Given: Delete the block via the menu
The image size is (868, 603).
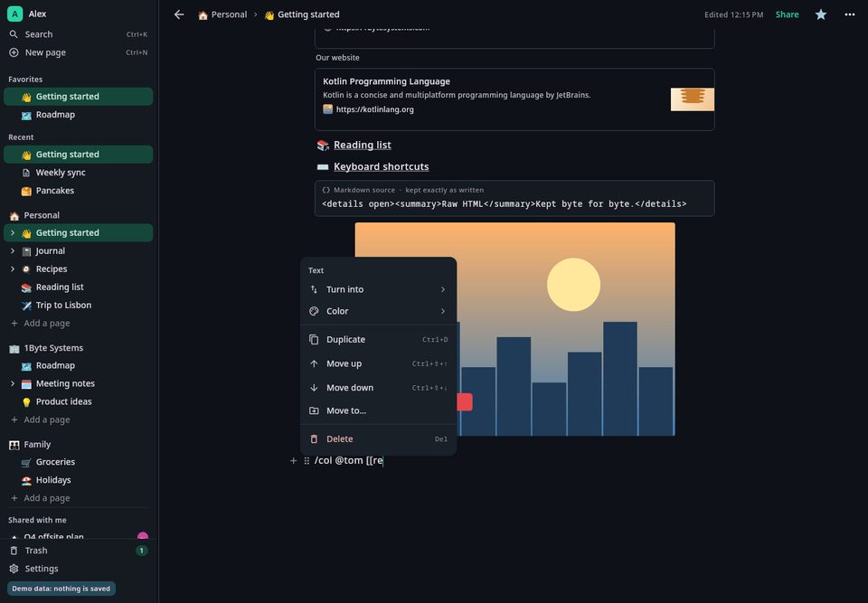Looking at the screenshot, I should click(378, 439).
